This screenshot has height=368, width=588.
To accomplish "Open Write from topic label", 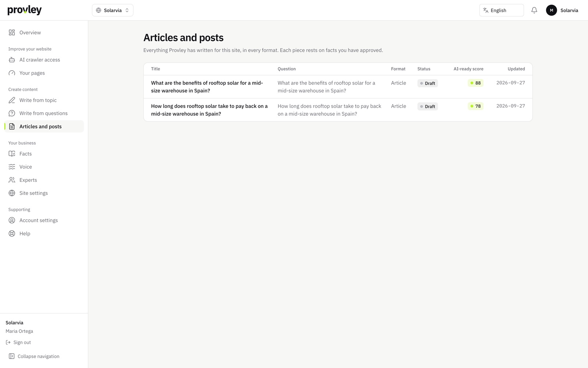I will (38, 100).
